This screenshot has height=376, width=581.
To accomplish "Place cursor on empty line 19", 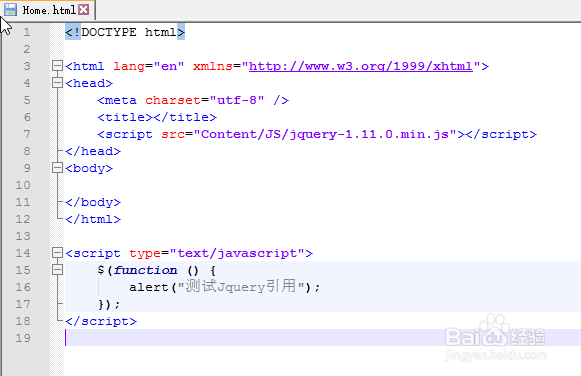I will [x=322, y=338].
